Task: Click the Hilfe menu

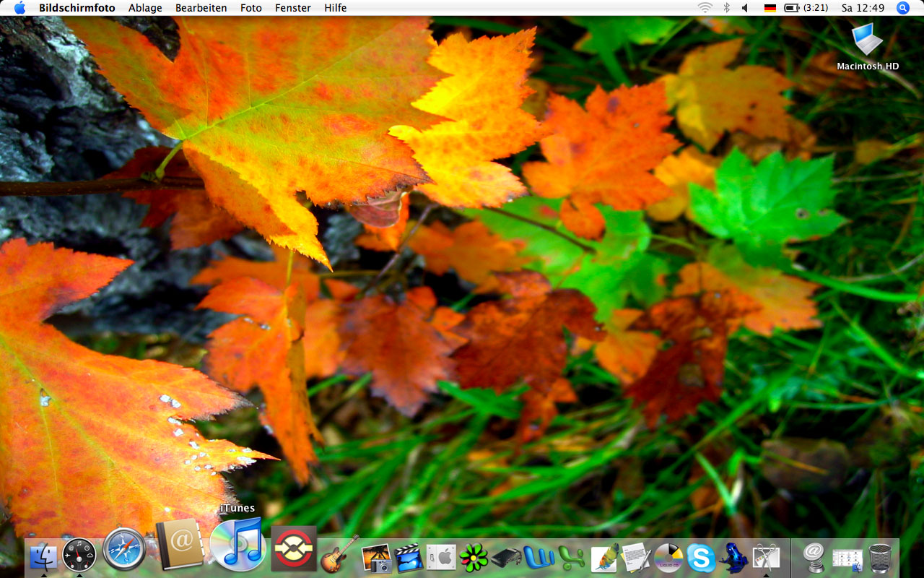Action: (335, 8)
